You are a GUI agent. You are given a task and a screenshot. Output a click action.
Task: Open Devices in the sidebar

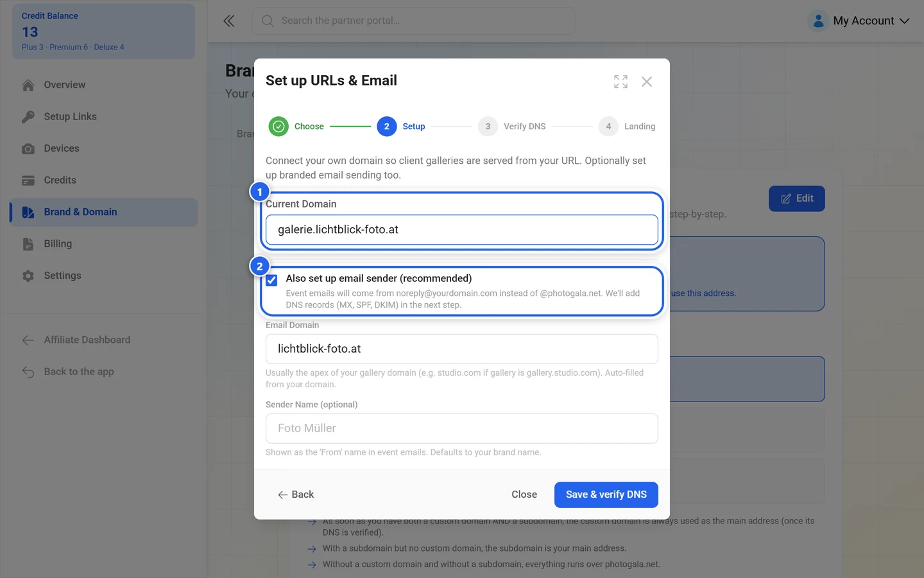tap(104, 148)
